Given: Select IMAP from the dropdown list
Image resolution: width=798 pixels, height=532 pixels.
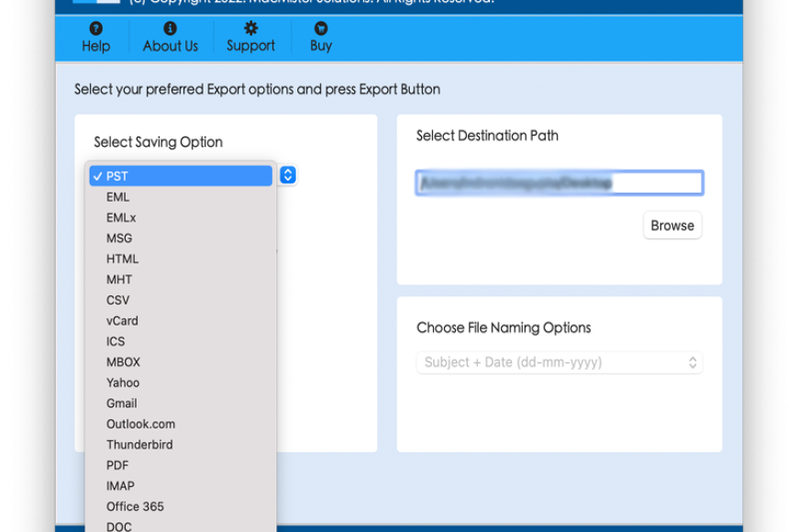Looking at the screenshot, I should click(x=120, y=486).
